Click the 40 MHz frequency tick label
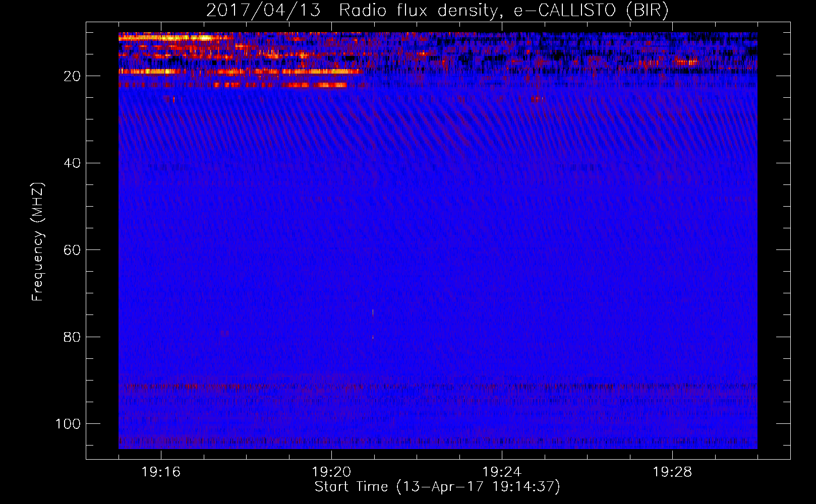 coord(73,163)
